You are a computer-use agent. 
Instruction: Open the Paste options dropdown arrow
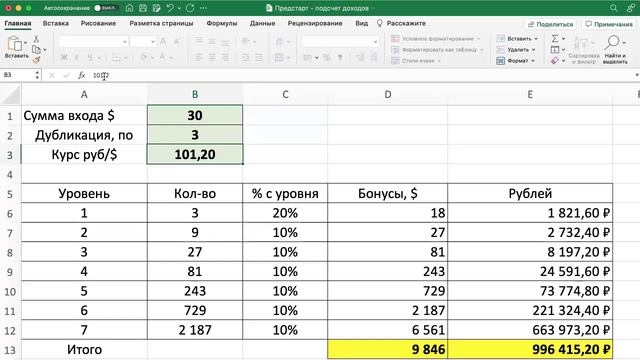point(25,42)
